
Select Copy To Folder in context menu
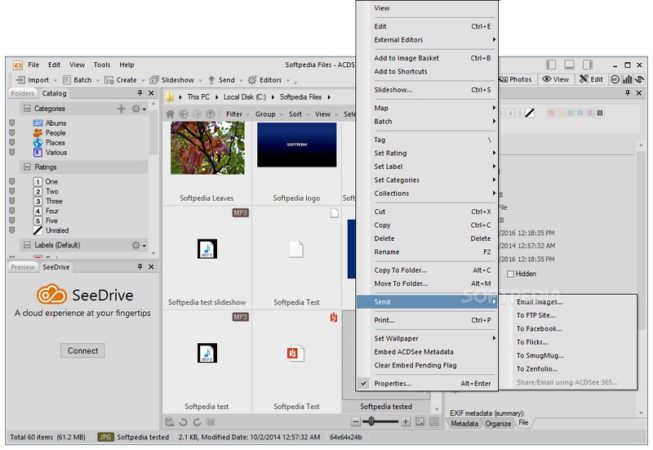(x=427, y=270)
